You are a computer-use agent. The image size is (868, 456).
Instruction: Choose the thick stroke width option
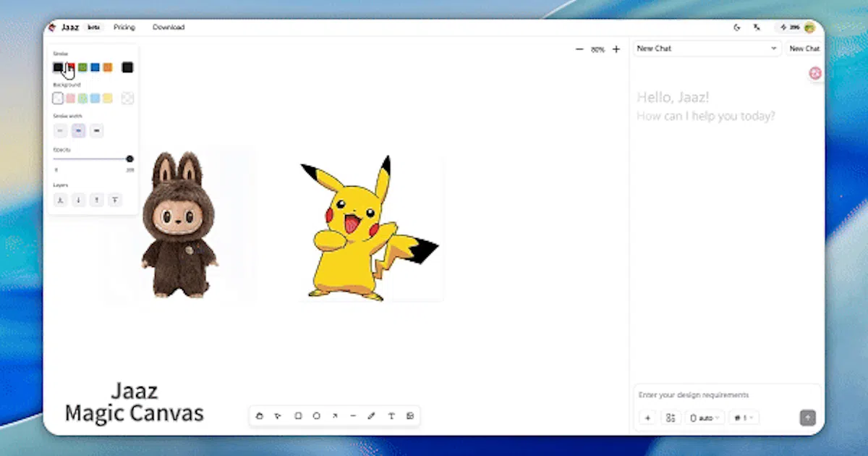pyautogui.click(x=97, y=131)
